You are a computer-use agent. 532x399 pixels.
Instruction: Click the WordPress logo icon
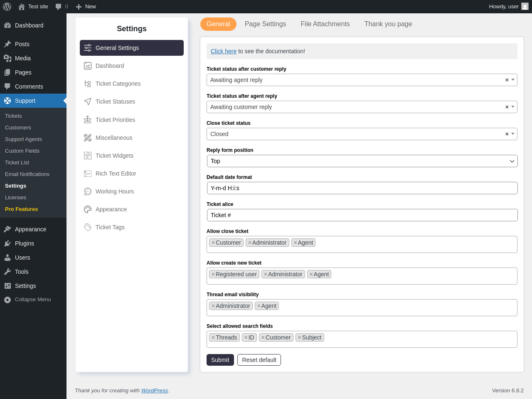tap(7, 7)
